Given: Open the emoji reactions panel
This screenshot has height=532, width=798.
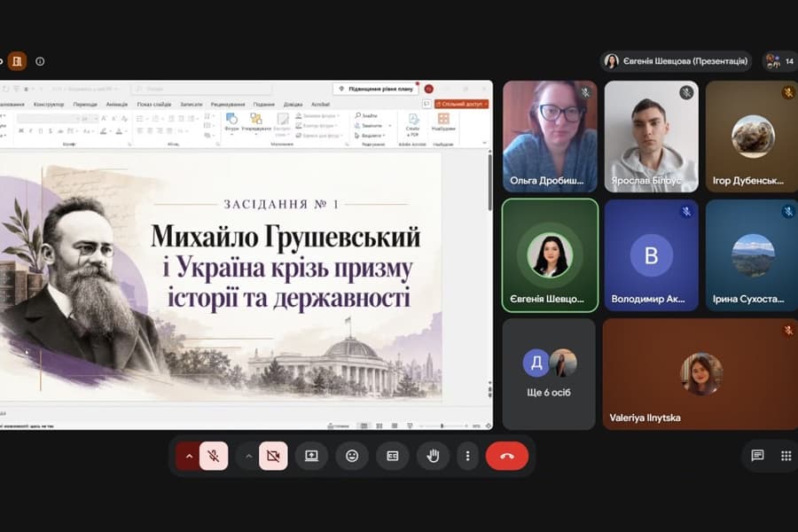Looking at the screenshot, I should point(352,456).
